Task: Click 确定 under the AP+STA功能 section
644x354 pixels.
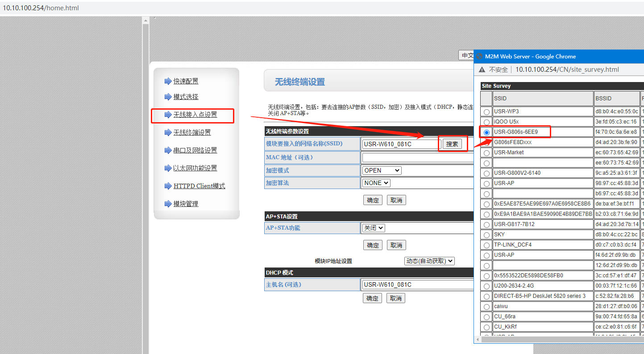Action: click(x=373, y=245)
